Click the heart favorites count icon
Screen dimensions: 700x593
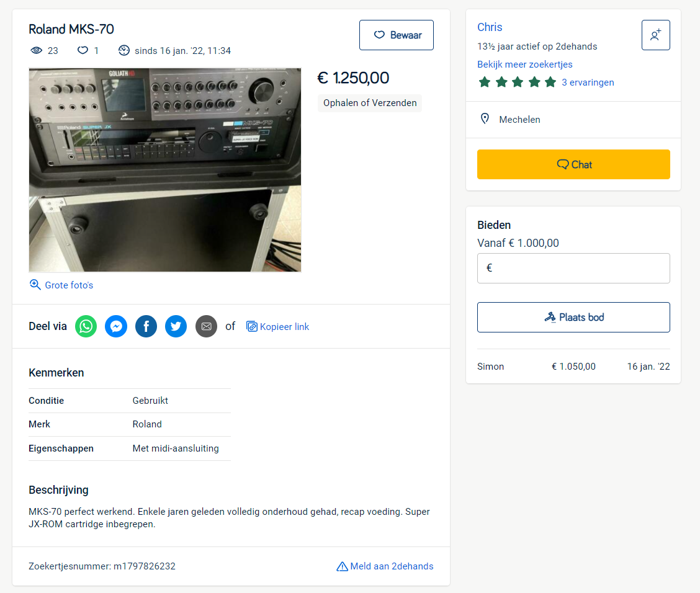[83, 50]
